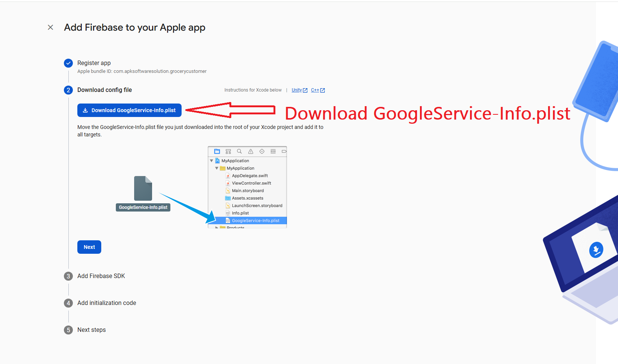Select AppDelegate.swift in the file tree
The width and height of the screenshot is (618, 364).
point(250,176)
